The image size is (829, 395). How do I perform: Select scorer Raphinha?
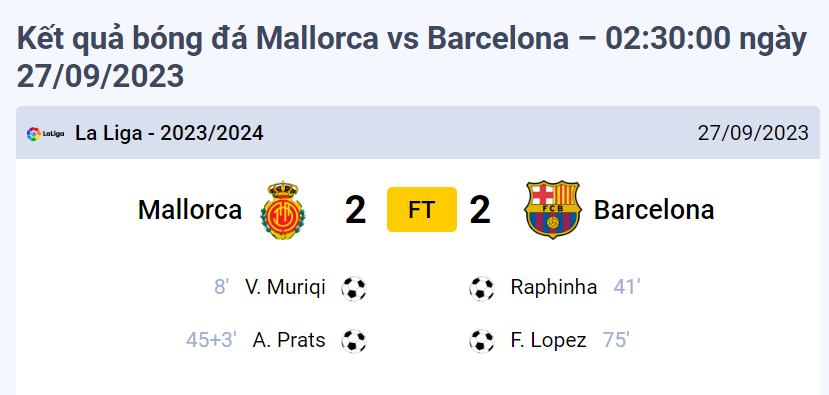coord(554,287)
